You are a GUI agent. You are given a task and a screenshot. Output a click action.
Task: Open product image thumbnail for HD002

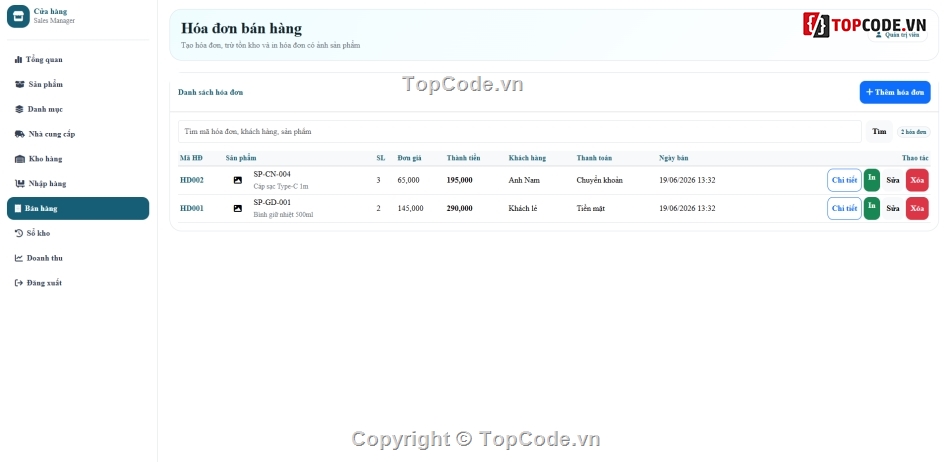coord(238,180)
